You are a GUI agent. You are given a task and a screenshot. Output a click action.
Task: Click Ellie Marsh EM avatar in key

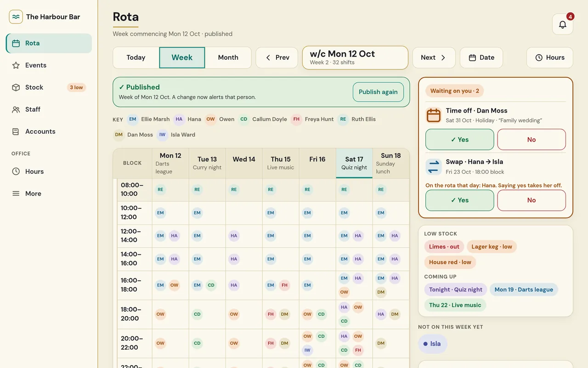coord(133,119)
